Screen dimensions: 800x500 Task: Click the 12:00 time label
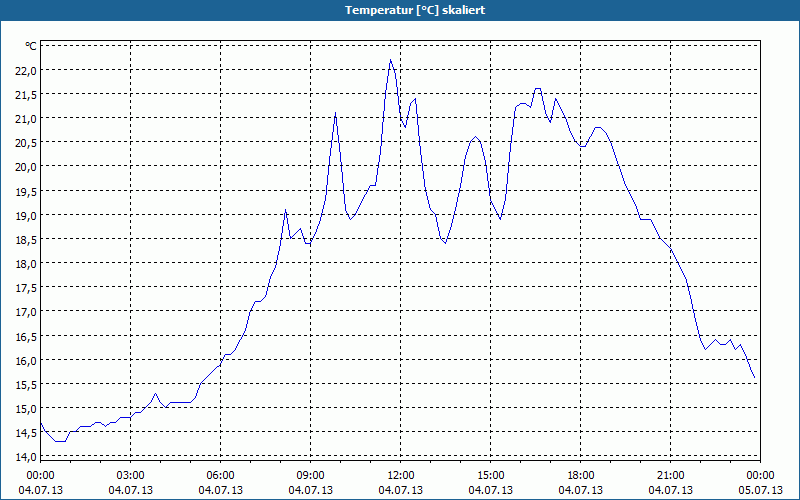click(401, 476)
